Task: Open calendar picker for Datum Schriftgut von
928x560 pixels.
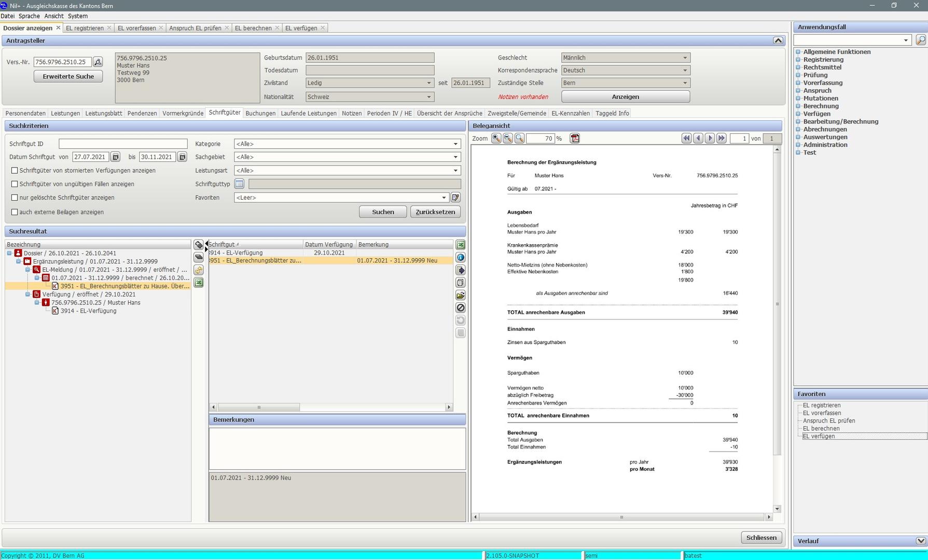Action: click(116, 157)
